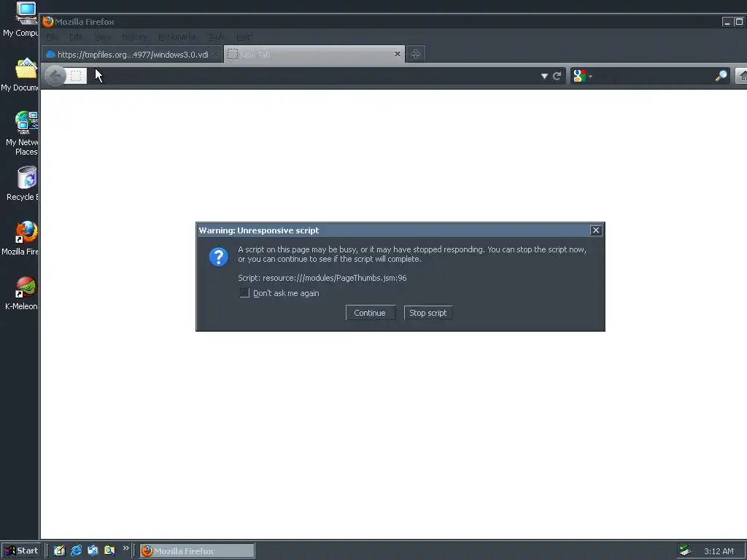Close the Unresponsive script warning dialog

(595, 230)
